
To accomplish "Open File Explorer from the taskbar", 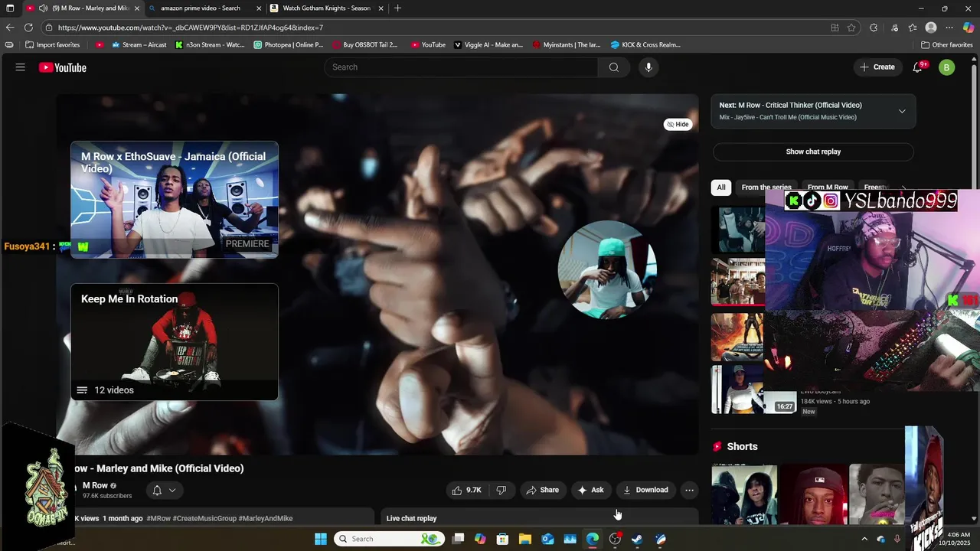I will [525, 539].
